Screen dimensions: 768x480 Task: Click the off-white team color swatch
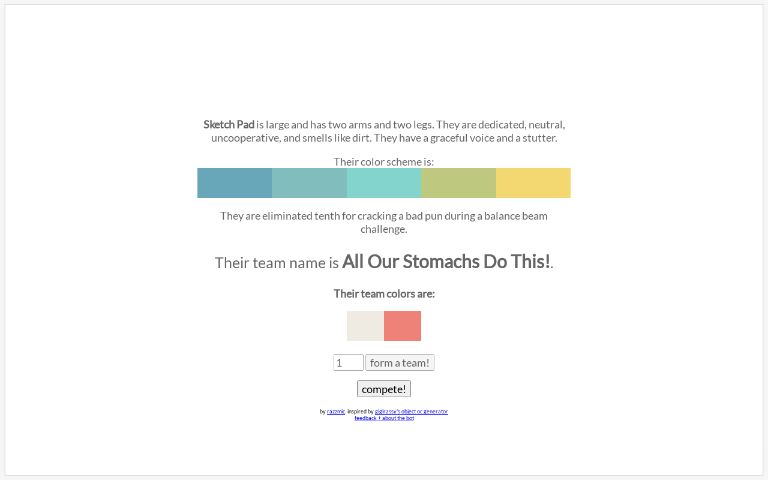coord(365,326)
